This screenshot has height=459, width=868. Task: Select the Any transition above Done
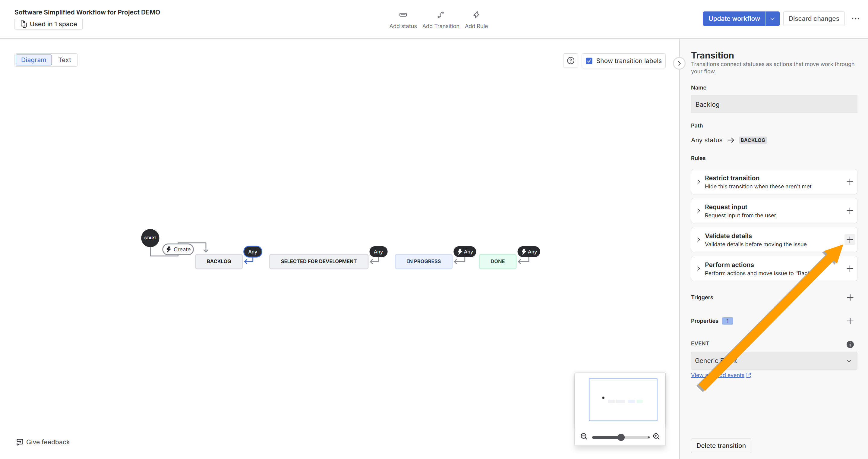pos(529,252)
